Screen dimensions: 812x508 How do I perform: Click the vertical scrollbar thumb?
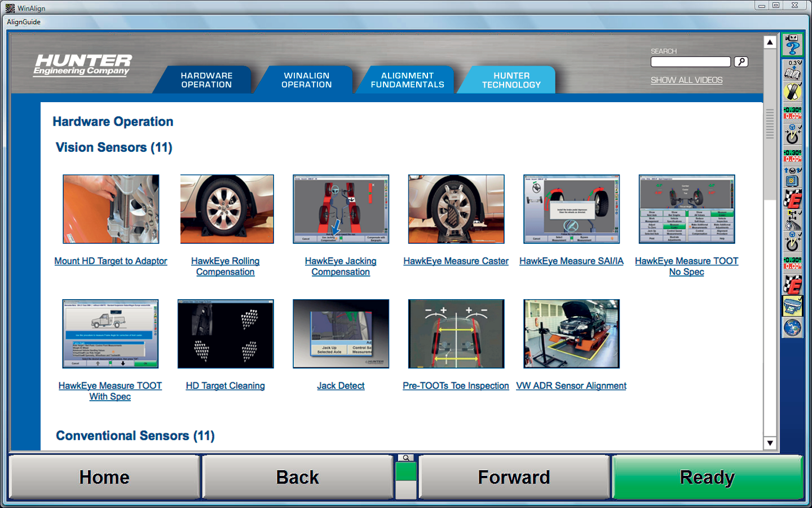pyautogui.click(x=770, y=124)
